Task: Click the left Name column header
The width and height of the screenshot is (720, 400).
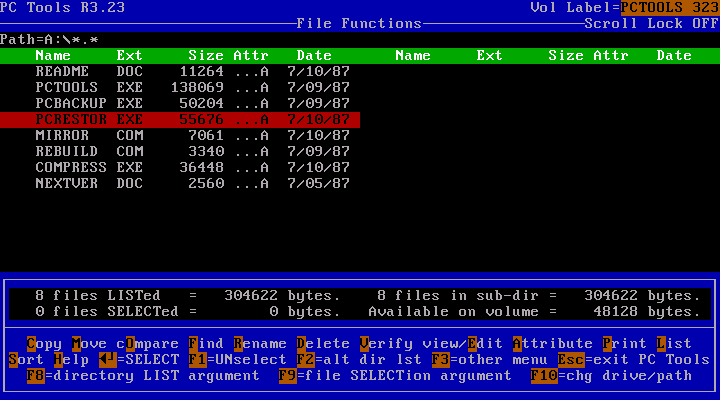Action: tap(53, 56)
